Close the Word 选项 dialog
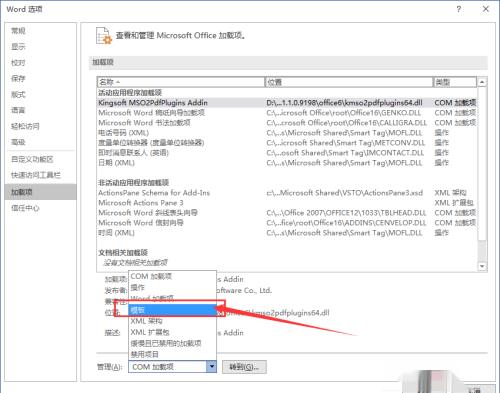This screenshot has width=500, height=393. (x=486, y=9)
